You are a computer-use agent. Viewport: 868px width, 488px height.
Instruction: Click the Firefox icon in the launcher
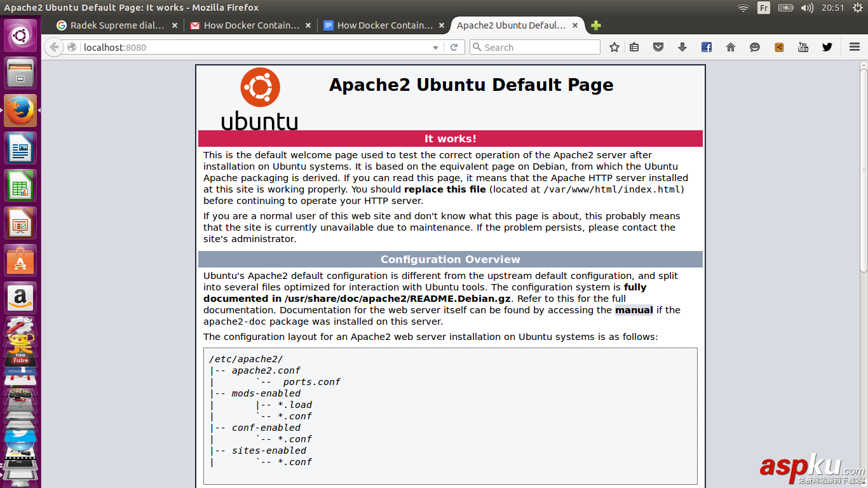21,111
